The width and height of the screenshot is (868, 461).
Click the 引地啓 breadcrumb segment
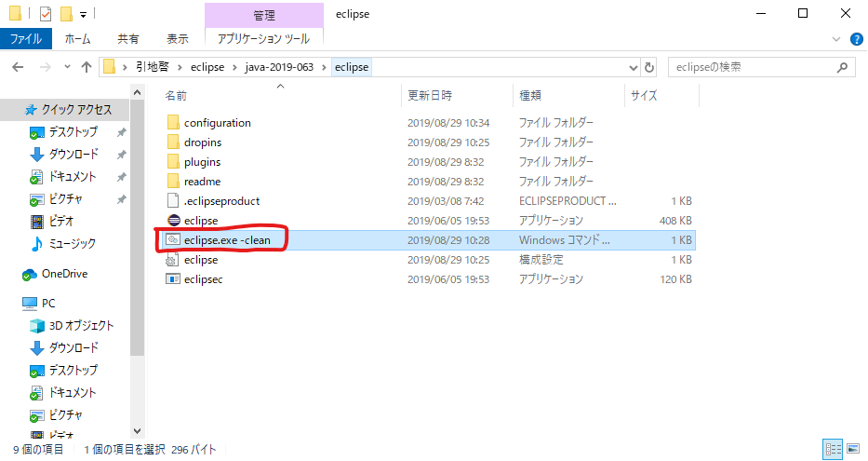click(x=153, y=67)
